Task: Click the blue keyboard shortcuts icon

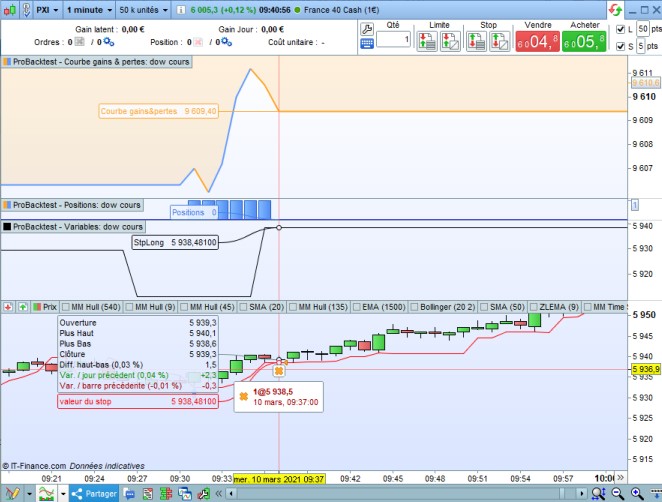Action: pyautogui.click(x=367, y=44)
